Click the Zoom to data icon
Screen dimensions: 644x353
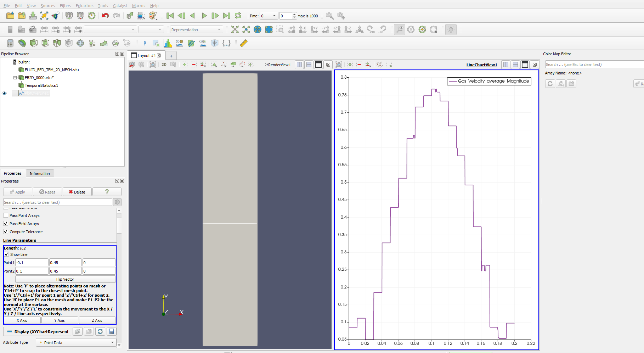246,29
